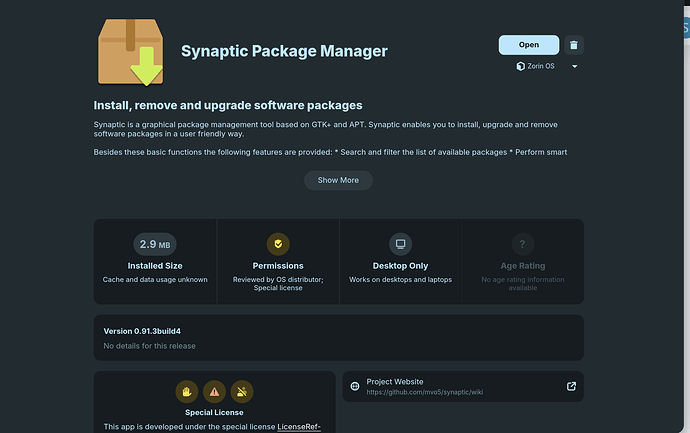Click 'Works on desktops and laptops' text
Viewport: 690px width, 433px height.
pyautogui.click(x=400, y=279)
